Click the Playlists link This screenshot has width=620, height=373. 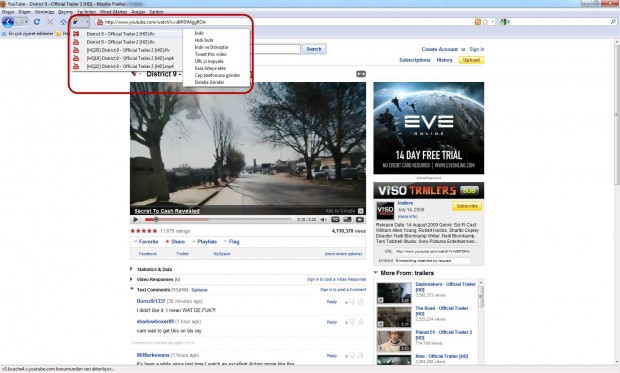207,242
